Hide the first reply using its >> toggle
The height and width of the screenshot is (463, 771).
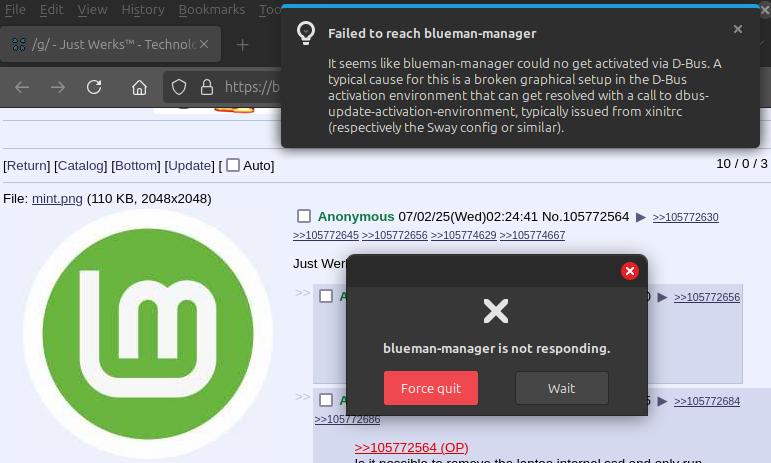pyautogui.click(x=302, y=293)
